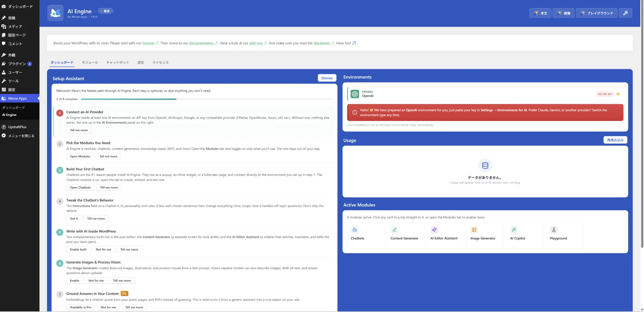Click Got it under Tweak the Chatbot's Behavior
Screen dimensions: 644x312
point(74,219)
